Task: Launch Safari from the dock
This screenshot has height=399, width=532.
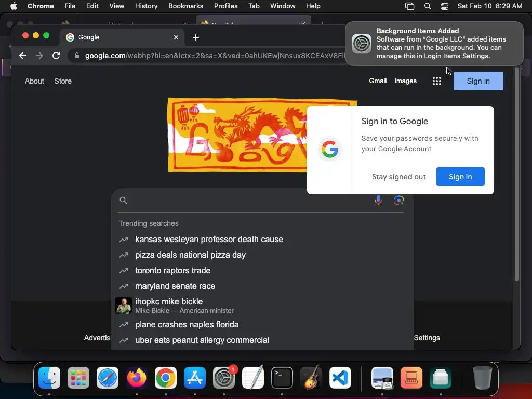Action: pyautogui.click(x=108, y=378)
